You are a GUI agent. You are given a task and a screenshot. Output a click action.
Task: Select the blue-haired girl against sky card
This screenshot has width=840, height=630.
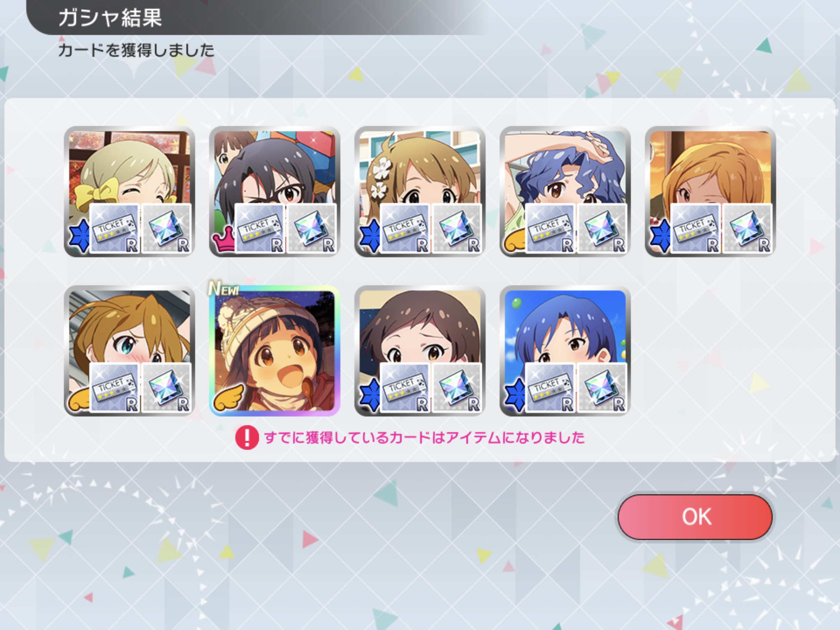pyautogui.click(x=565, y=351)
